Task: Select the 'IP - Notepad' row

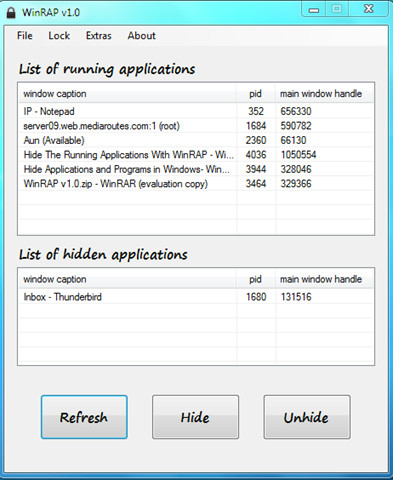Action: pyautogui.click(x=196, y=111)
